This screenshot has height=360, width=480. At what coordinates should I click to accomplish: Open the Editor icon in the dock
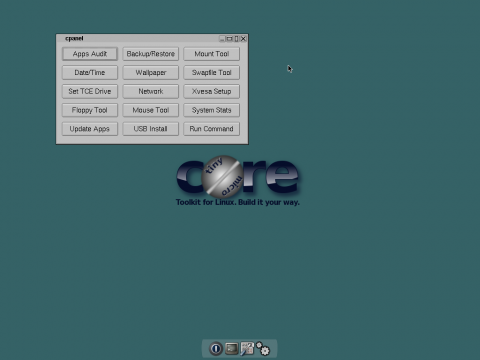[247, 349]
